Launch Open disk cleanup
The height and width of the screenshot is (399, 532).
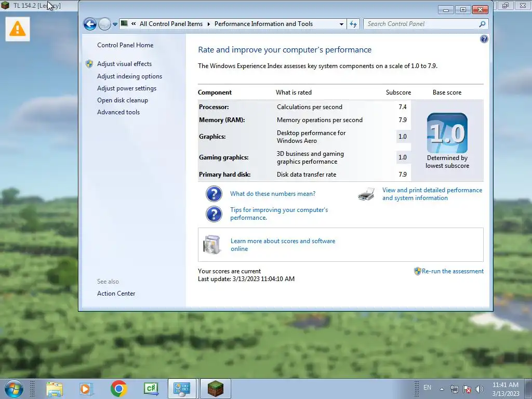(x=123, y=100)
